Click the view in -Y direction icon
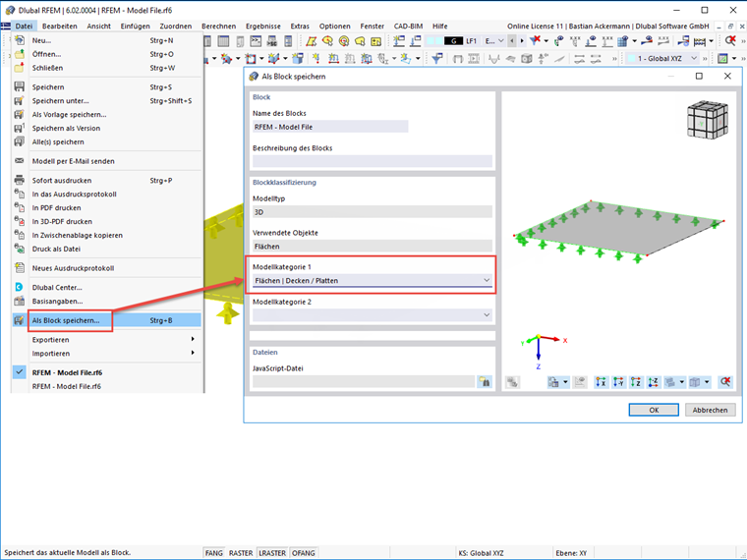 coord(618,382)
